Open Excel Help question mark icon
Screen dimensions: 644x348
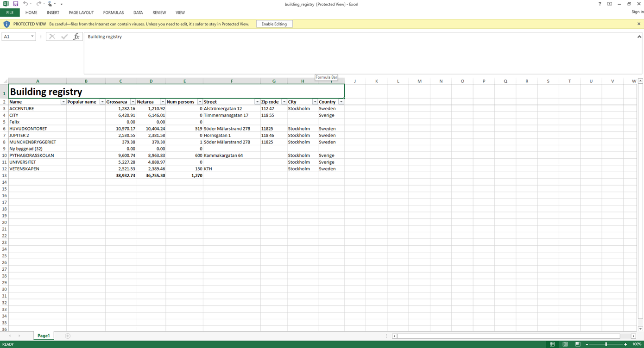(x=600, y=4)
